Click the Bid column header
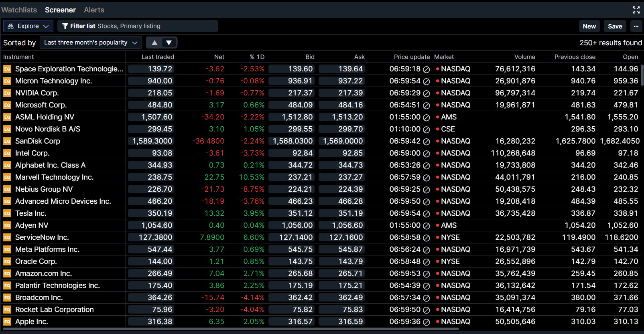 point(310,57)
